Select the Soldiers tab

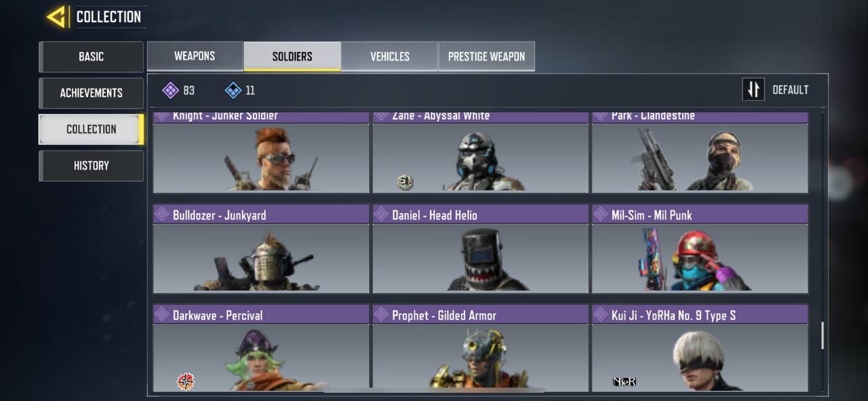pos(292,56)
